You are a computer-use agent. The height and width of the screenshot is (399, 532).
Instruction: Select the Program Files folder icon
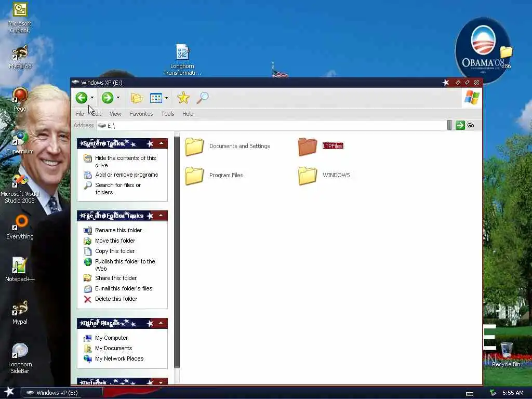[x=194, y=176]
